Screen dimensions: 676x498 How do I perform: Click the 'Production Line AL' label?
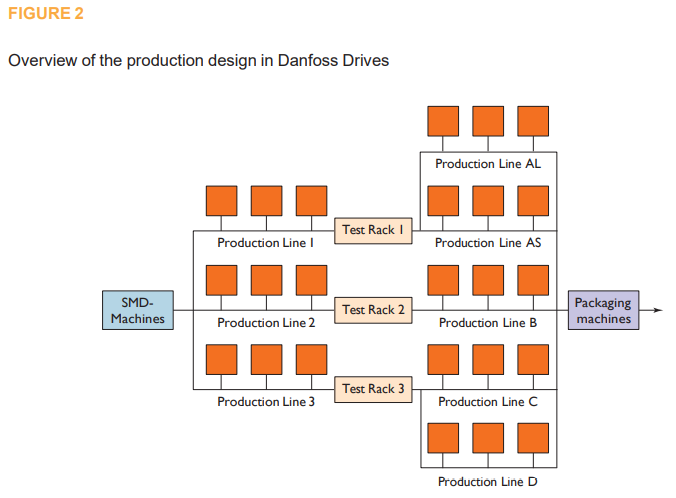pyautogui.click(x=488, y=164)
